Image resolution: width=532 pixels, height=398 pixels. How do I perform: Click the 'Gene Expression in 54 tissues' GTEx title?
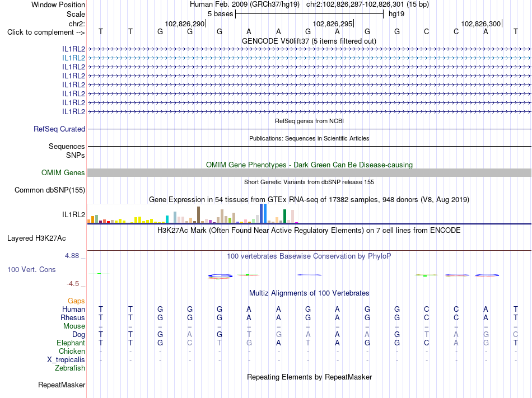coord(309,200)
